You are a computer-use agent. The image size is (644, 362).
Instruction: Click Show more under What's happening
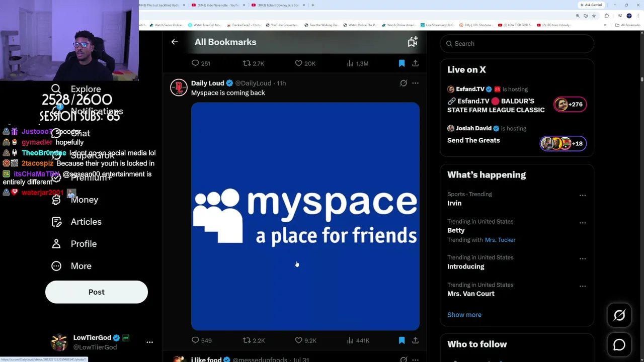tap(464, 315)
